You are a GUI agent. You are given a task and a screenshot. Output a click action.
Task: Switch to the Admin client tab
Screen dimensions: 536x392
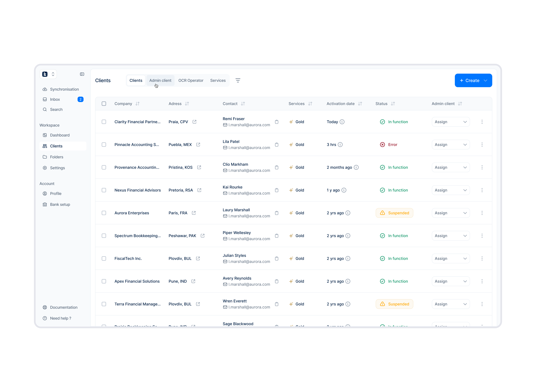click(160, 80)
